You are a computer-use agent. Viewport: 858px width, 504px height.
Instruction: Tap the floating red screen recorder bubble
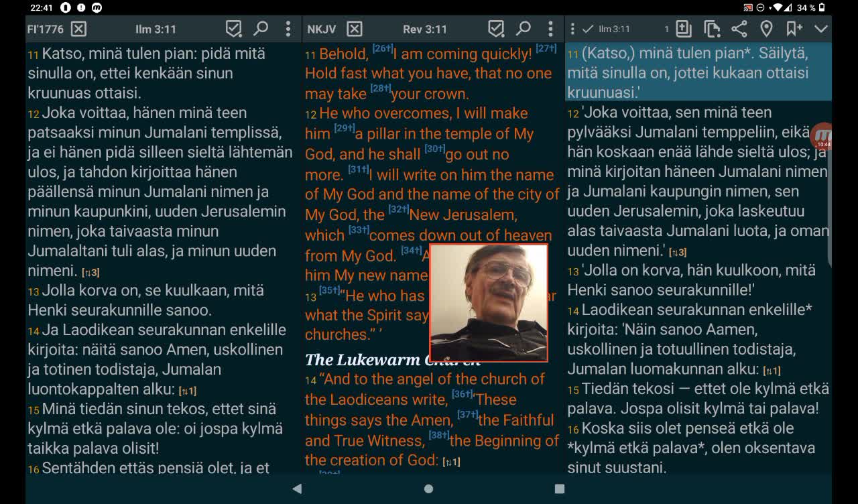[x=822, y=136]
